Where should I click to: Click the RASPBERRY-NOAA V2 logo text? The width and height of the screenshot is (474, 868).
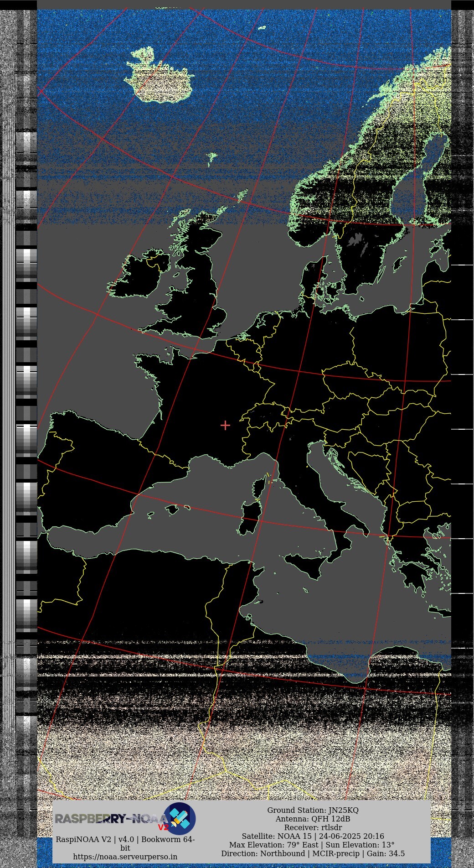coord(112,820)
